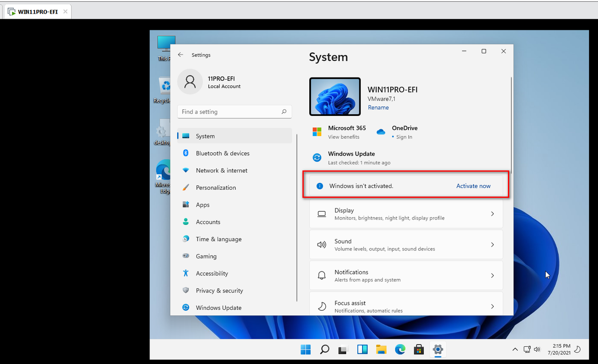The height and width of the screenshot is (364, 598).
Task: Click the Network & internet wifi icon
Action: (185, 171)
